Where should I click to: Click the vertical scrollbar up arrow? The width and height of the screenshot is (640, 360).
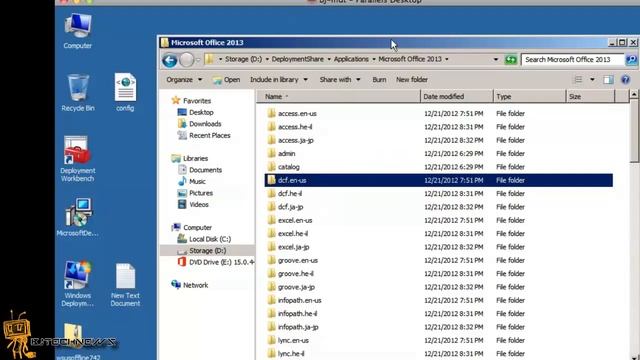(633, 95)
